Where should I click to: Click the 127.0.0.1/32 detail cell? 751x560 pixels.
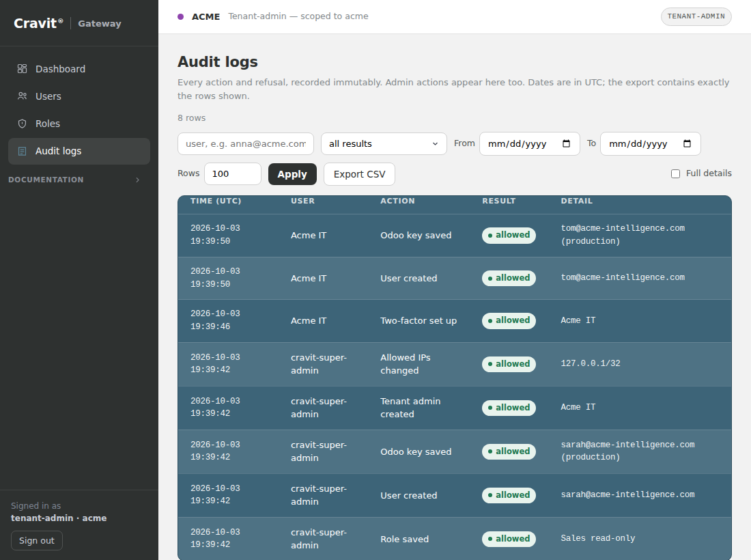point(591,363)
